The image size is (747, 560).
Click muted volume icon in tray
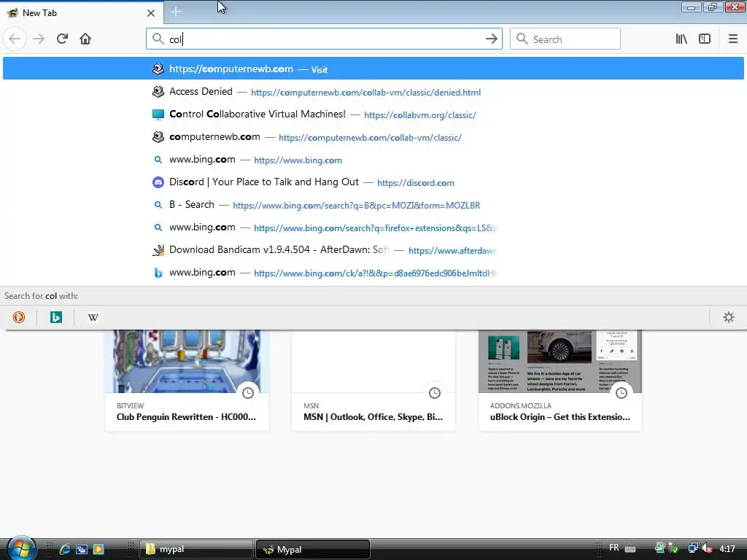pyautogui.click(x=707, y=548)
